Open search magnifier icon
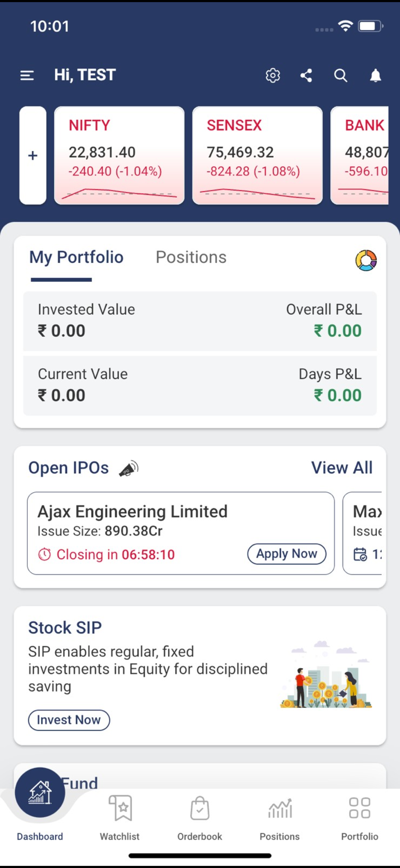This screenshot has height=868, width=400. (341, 75)
